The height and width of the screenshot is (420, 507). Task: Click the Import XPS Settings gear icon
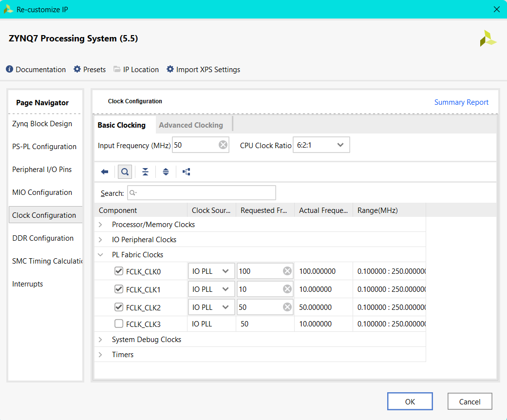pyautogui.click(x=170, y=69)
